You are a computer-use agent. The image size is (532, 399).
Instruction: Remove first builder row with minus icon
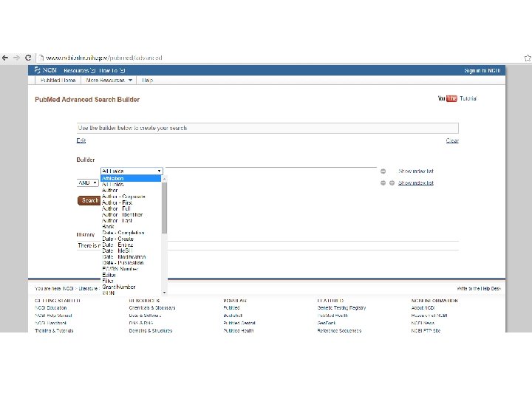point(383,171)
